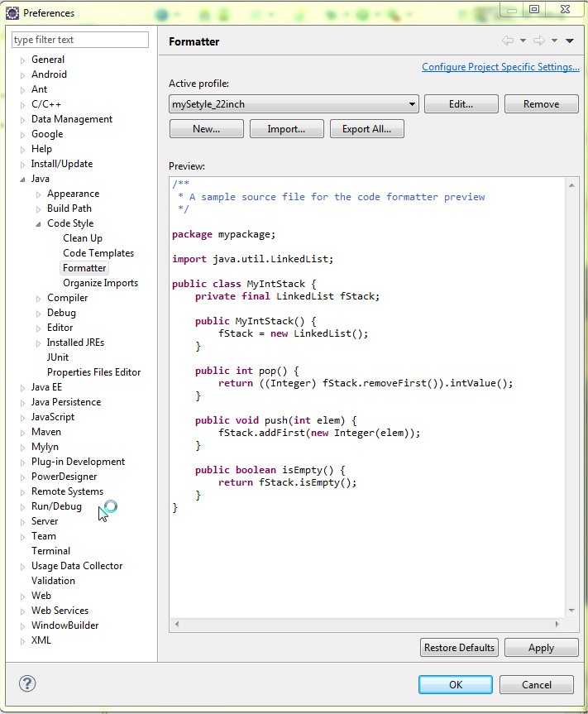
Task: Click the back navigation arrow icon
Action: [508, 41]
